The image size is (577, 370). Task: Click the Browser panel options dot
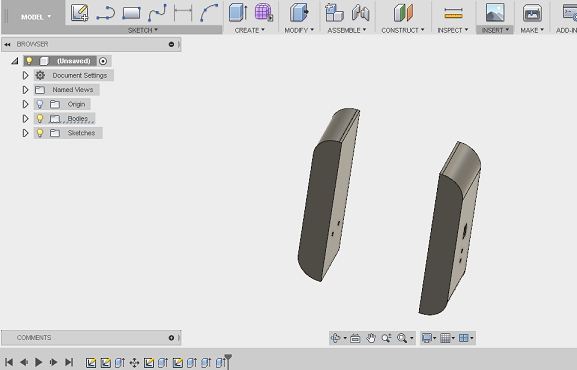pyautogui.click(x=171, y=44)
